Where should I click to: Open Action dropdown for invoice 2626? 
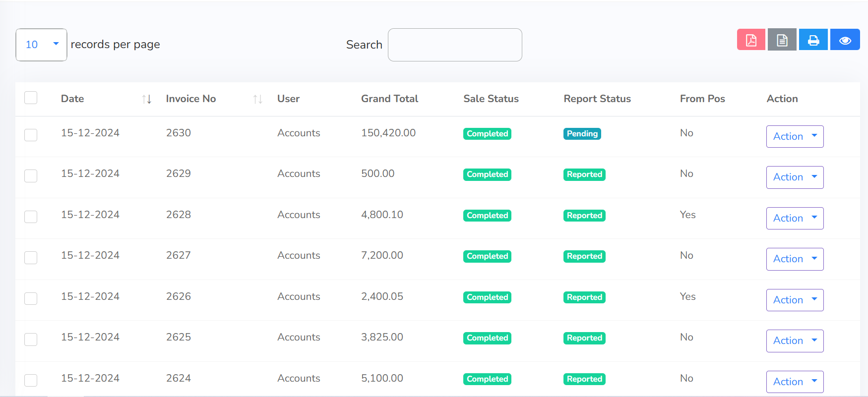(x=795, y=300)
